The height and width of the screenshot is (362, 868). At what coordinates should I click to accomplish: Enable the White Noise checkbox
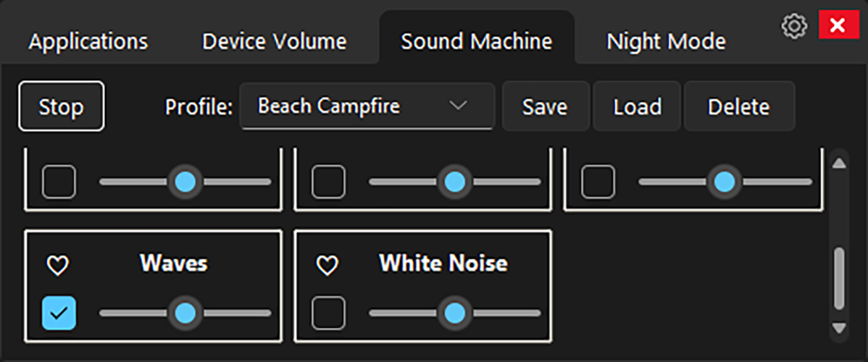pyautogui.click(x=328, y=313)
